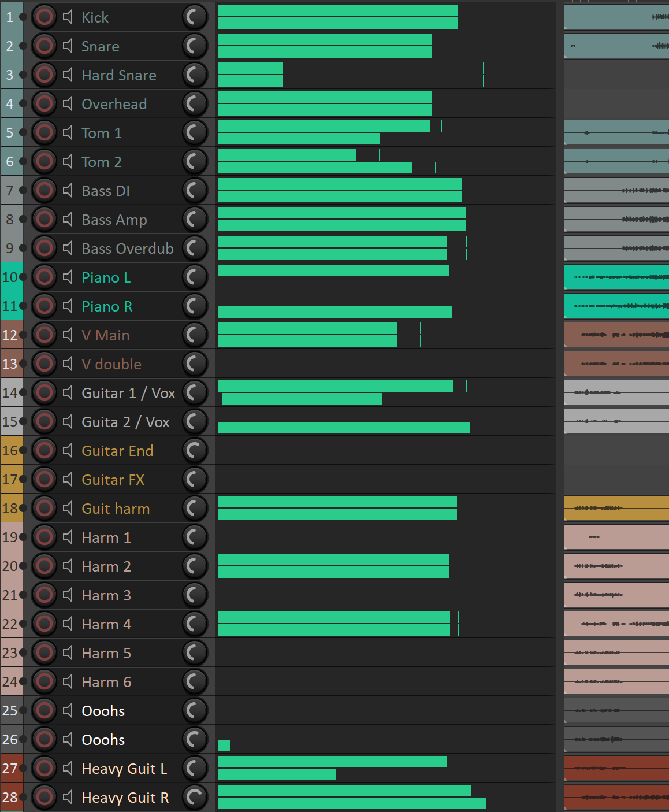This screenshot has width=669, height=812.
Task: Mute the first Ooohs track (track 25)
Action: [68, 711]
